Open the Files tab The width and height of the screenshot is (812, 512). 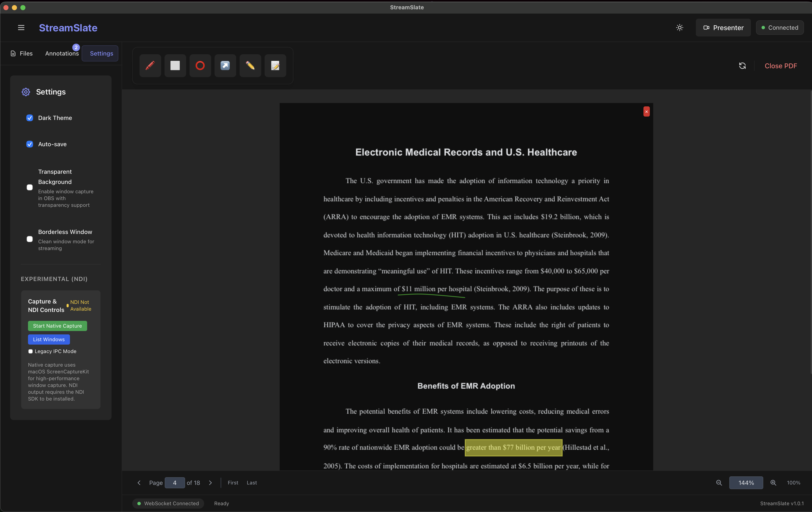(22, 53)
